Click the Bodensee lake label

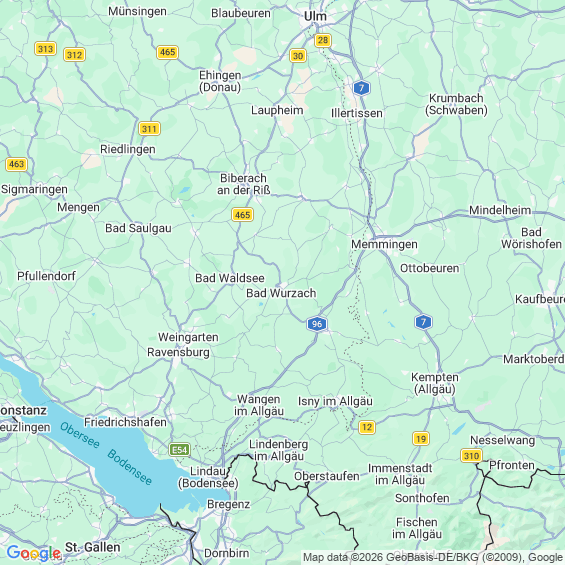tap(130, 467)
